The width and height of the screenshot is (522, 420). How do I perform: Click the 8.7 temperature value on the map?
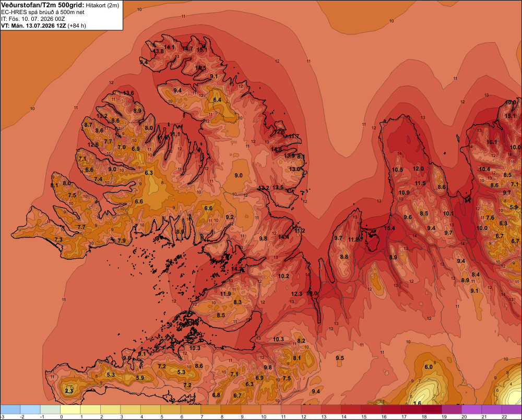[x=88, y=125]
